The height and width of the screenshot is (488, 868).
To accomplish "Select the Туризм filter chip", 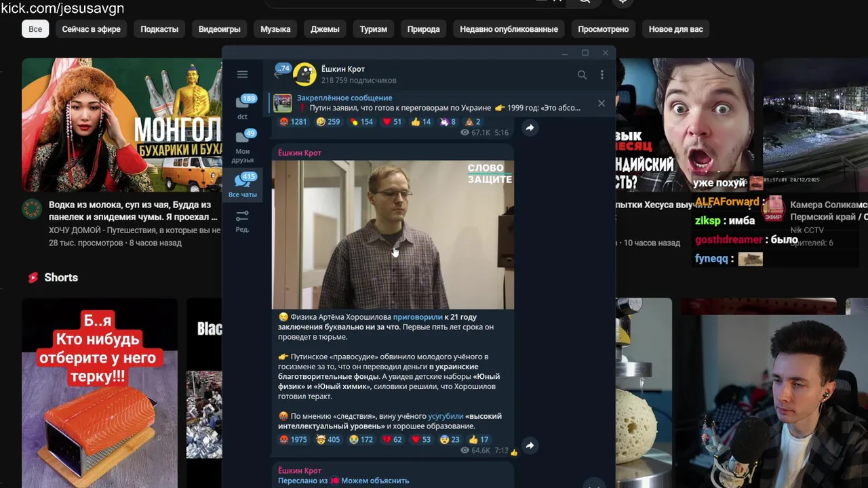I will (x=374, y=29).
